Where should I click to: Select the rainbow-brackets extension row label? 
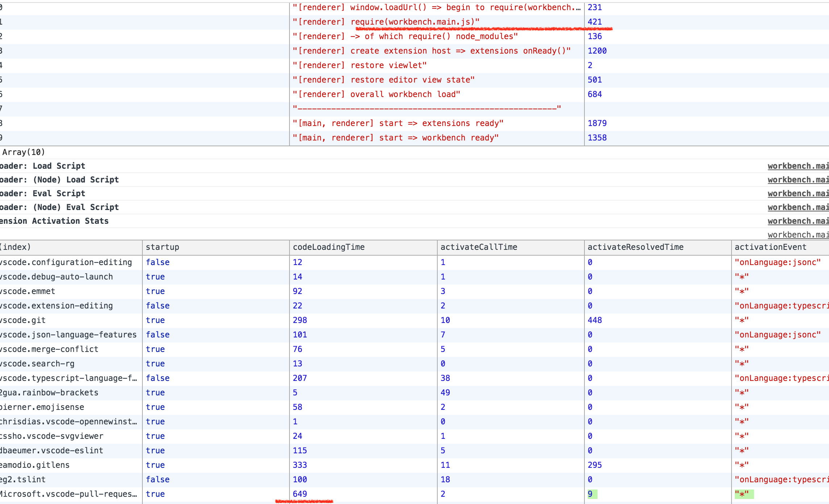[49, 393]
